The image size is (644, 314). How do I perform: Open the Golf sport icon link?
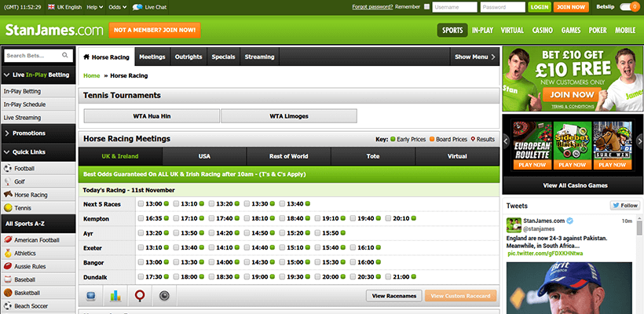(7, 182)
